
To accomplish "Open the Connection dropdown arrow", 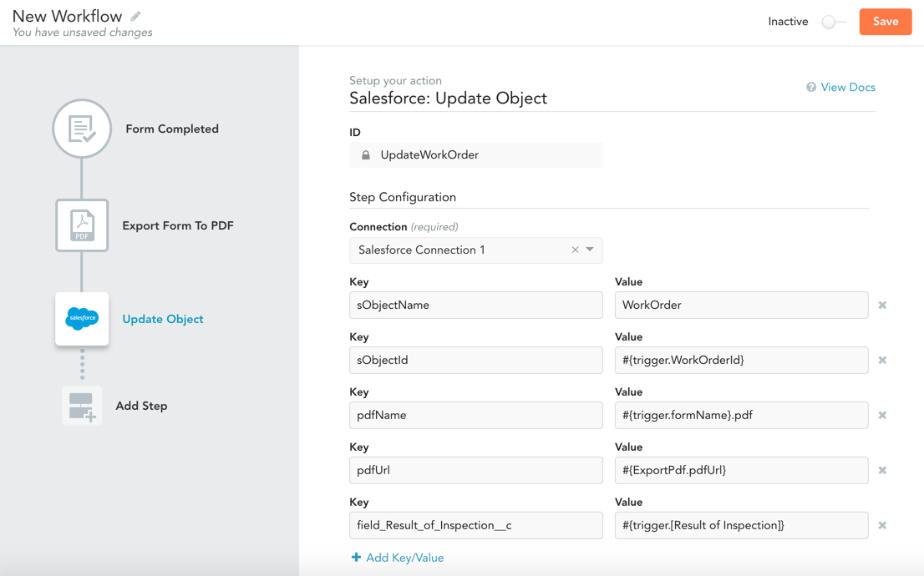I will (x=590, y=250).
